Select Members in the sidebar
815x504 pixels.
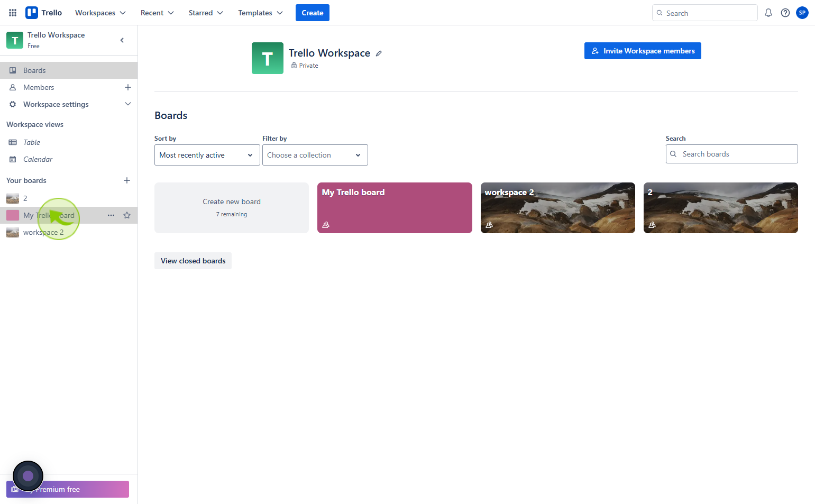[39, 87]
